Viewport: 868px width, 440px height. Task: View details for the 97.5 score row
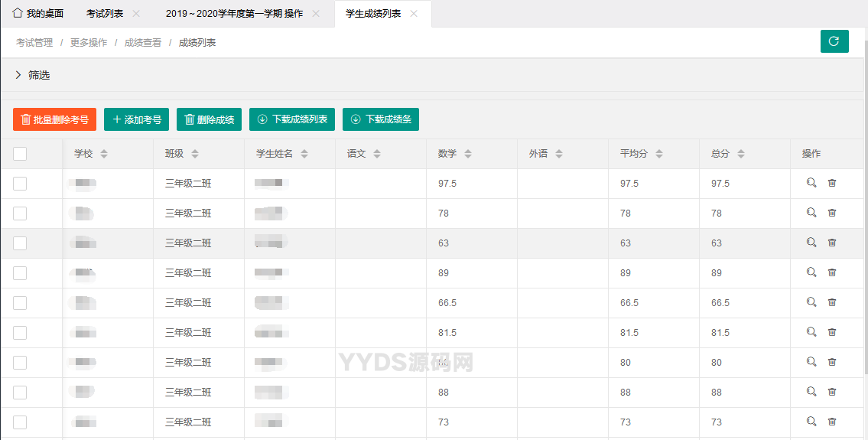(x=811, y=183)
